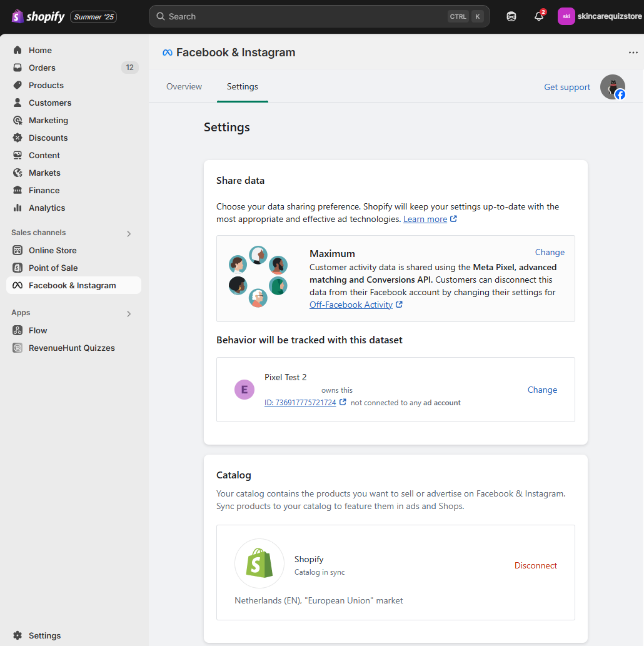
Task: Expand the Sales channels chevron
Action: (129, 234)
